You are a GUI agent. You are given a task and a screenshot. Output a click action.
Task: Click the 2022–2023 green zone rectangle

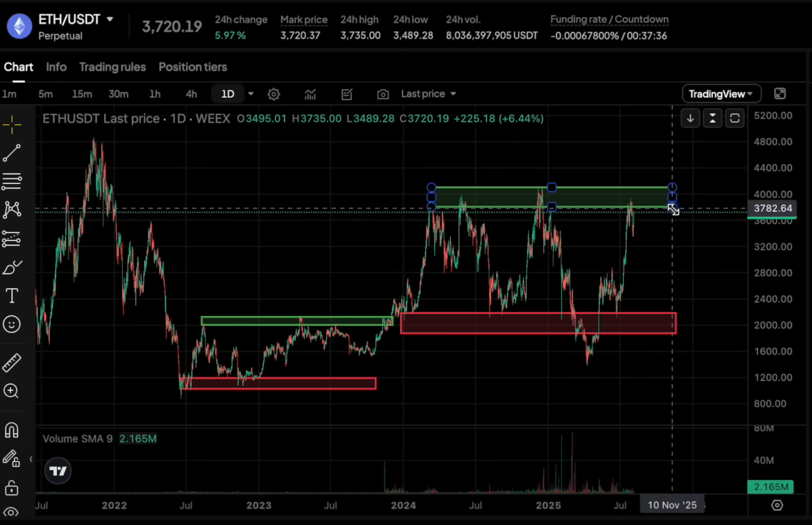297,321
